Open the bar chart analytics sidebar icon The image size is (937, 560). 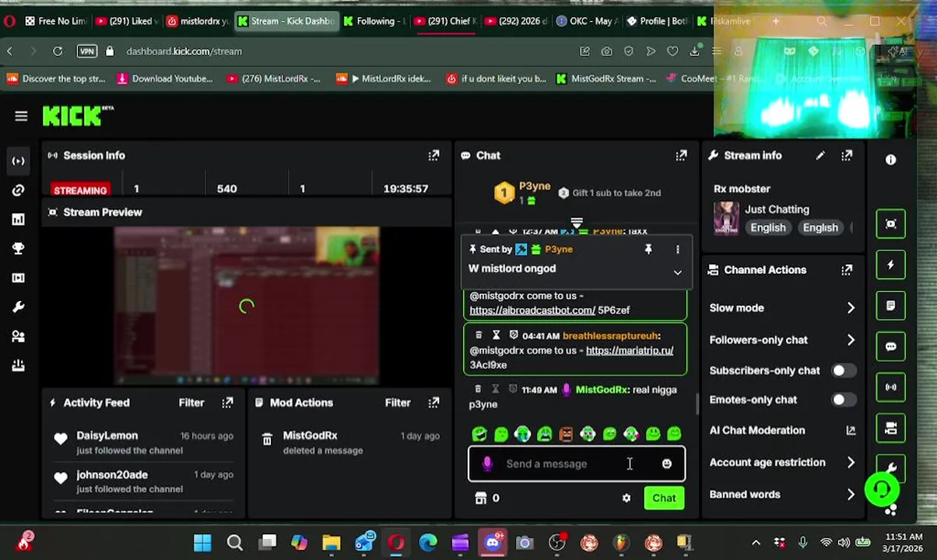pos(18,219)
